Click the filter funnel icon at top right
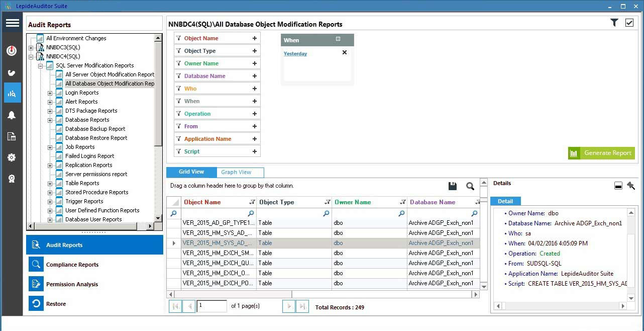The width and height of the screenshot is (644, 331). coord(614,23)
